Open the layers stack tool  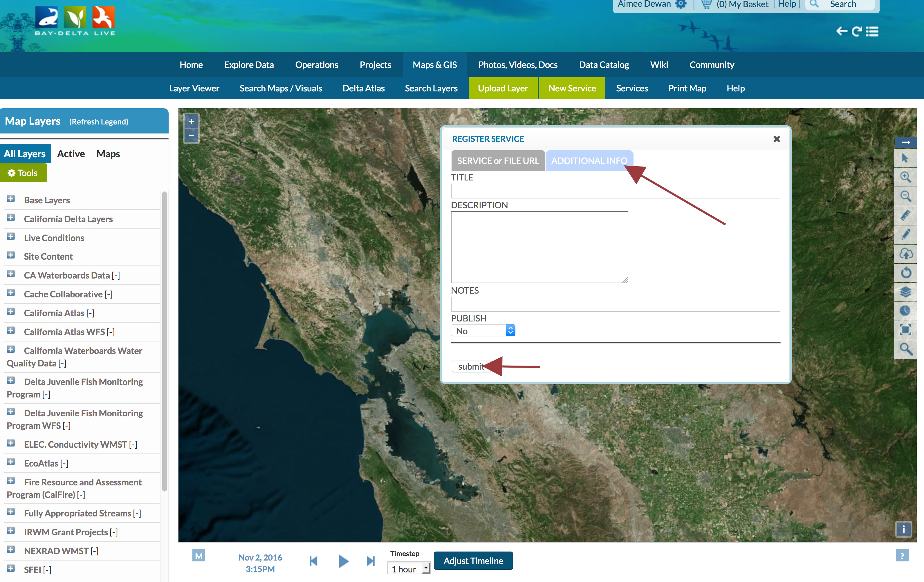point(905,292)
